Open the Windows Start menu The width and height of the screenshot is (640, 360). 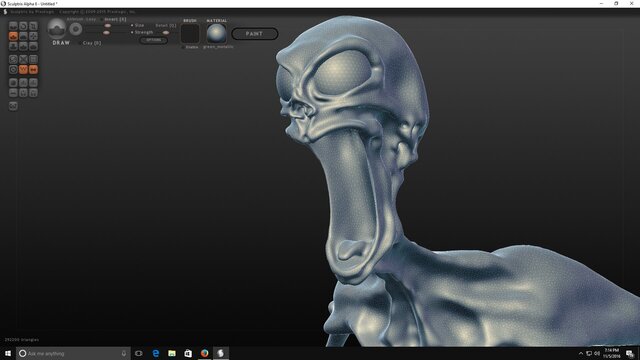[x=8, y=353]
